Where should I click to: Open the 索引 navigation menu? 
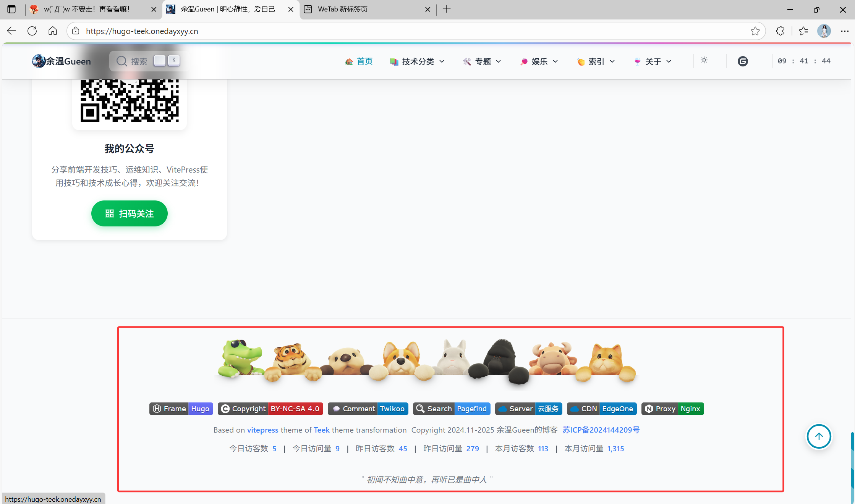(596, 61)
